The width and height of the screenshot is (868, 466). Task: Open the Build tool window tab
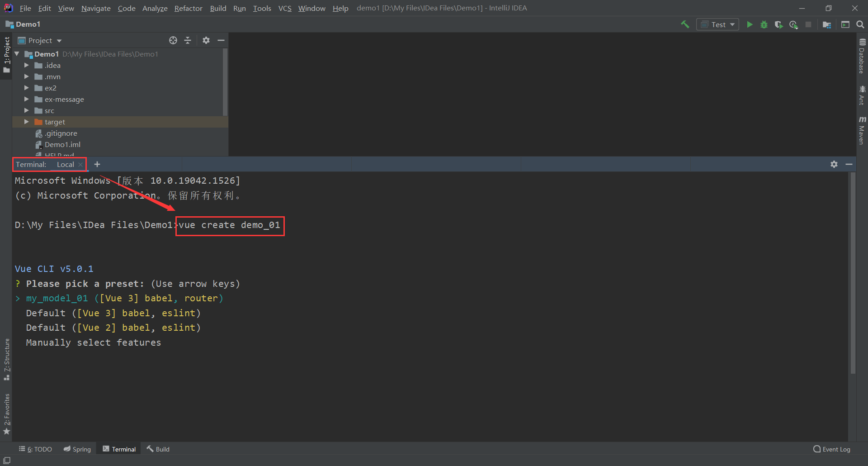(158, 449)
